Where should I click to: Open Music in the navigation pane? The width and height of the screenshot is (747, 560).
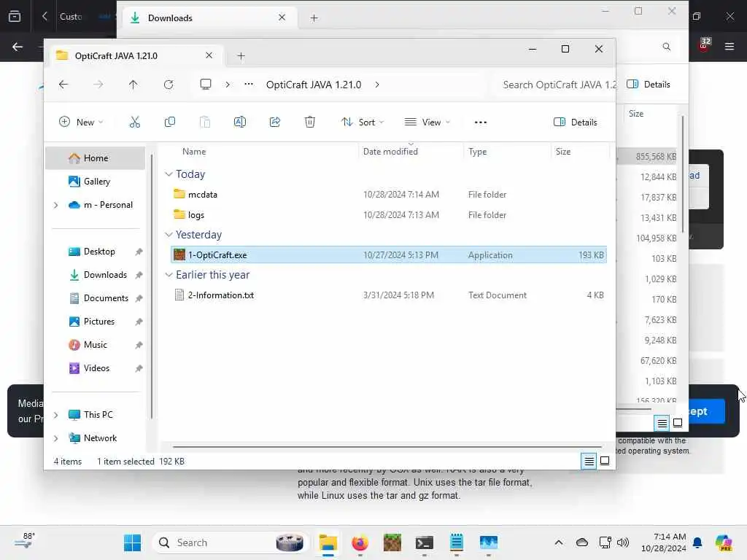(x=96, y=345)
